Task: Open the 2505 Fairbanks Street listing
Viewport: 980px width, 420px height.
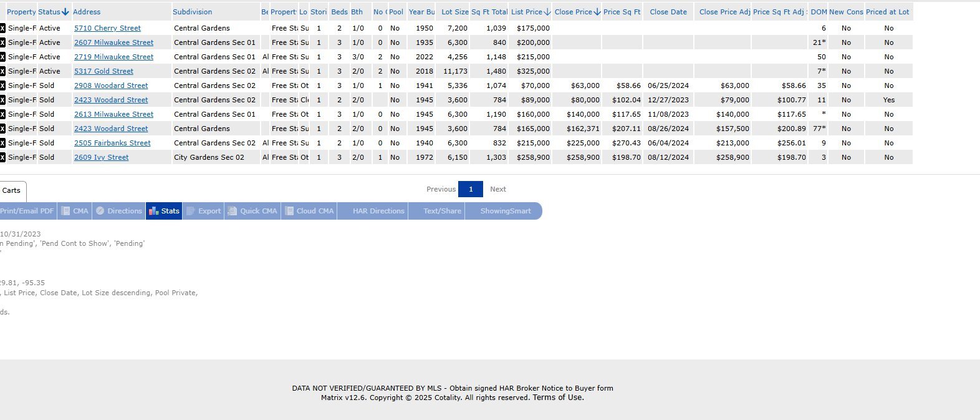Action: coord(112,143)
